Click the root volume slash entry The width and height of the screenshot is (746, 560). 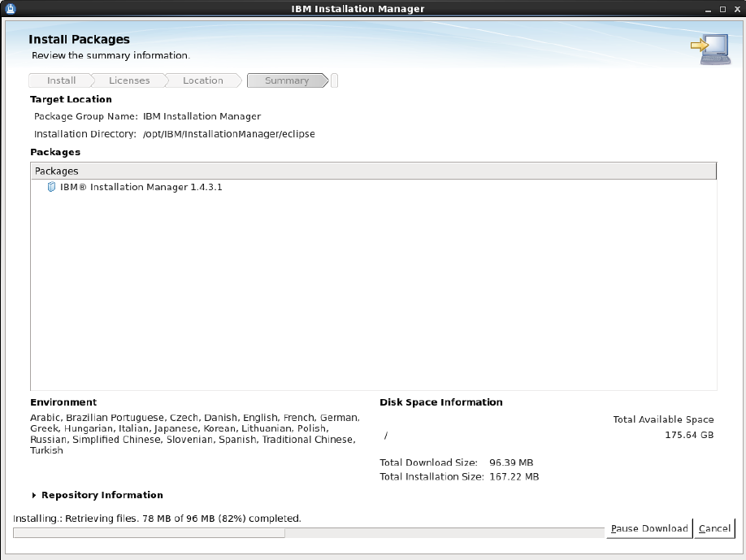386,436
